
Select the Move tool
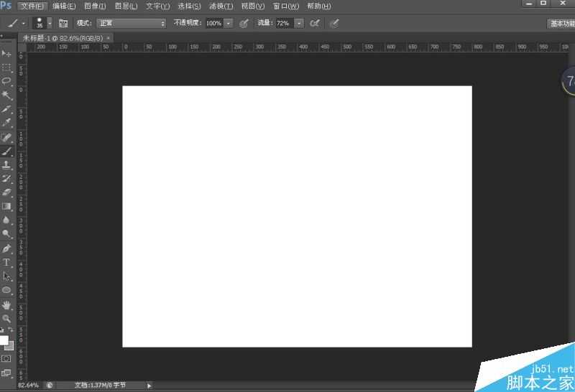click(x=6, y=54)
